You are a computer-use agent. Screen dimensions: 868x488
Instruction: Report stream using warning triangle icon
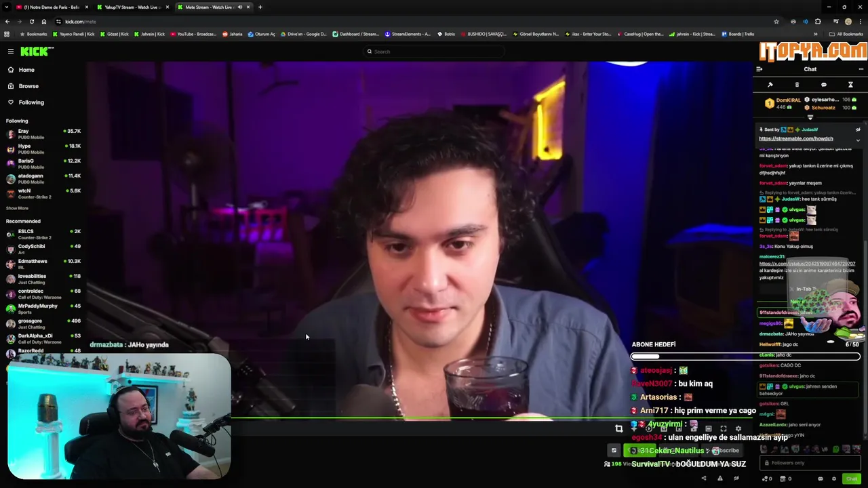point(720,479)
